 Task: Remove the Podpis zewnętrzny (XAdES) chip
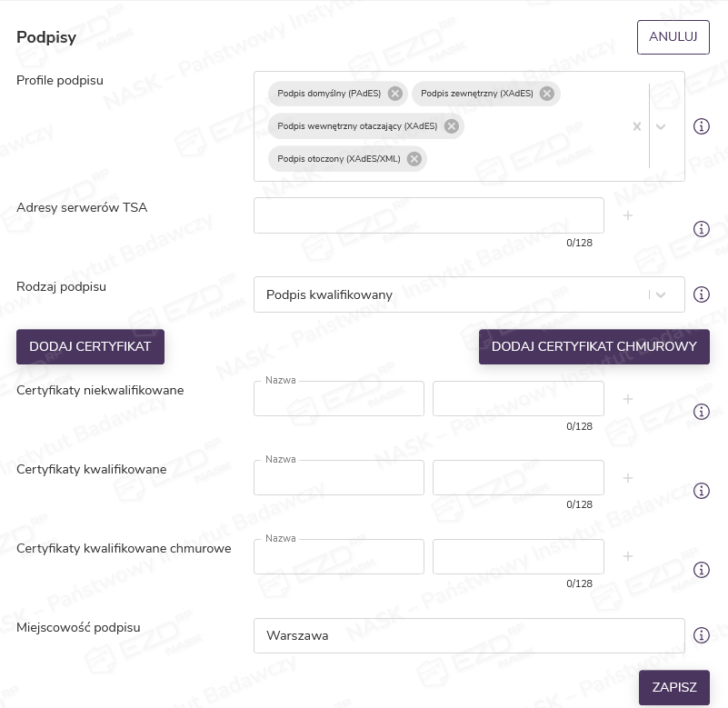click(x=546, y=94)
